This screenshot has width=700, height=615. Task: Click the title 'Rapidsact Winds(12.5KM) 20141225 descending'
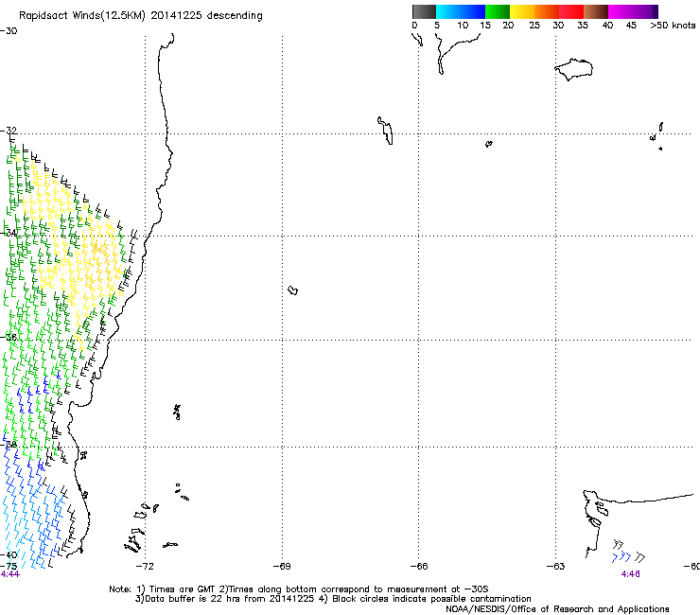click(x=141, y=16)
